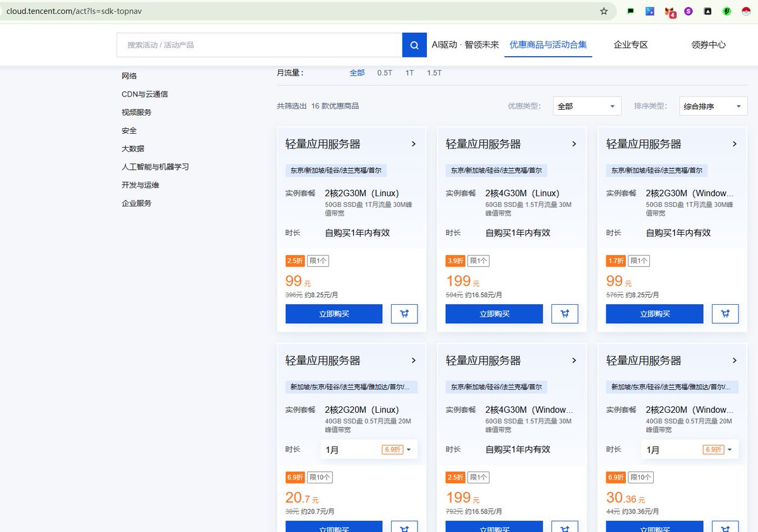Image resolution: width=758 pixels, height=532 pixels.
Task: Open the blue square browser extension icon
Action: point(650,11)
